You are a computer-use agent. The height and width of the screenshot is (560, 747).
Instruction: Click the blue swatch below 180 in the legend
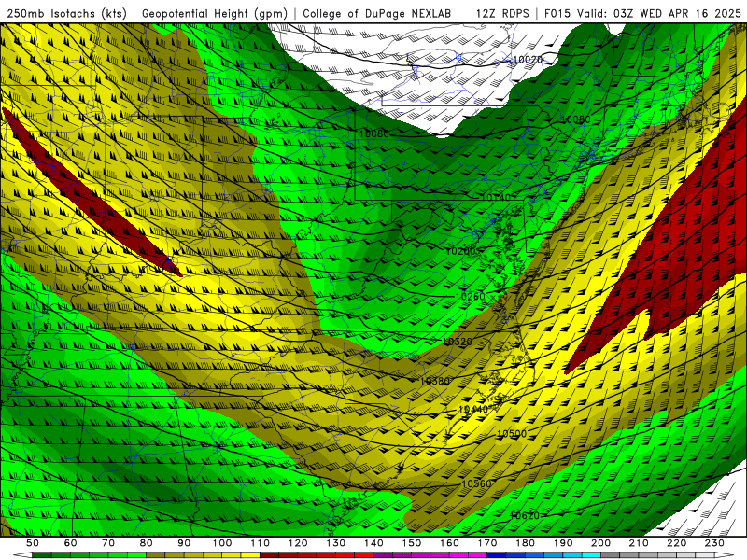click(515, 555)
